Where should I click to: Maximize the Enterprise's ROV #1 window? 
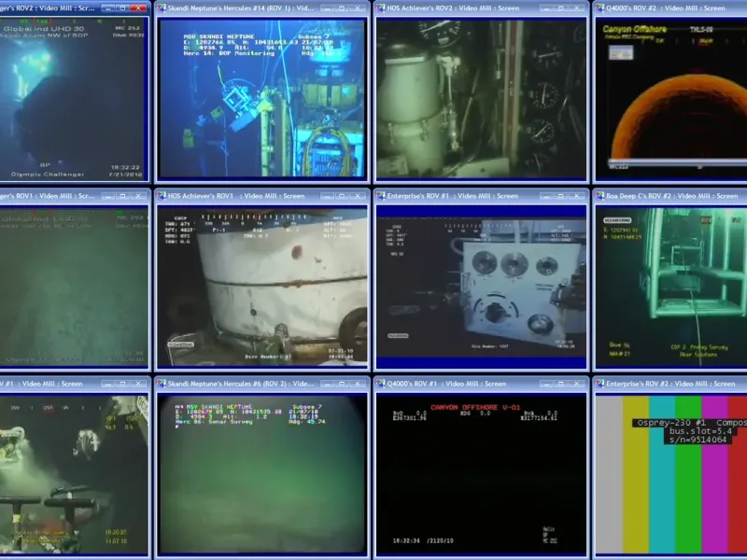[561, 196]
